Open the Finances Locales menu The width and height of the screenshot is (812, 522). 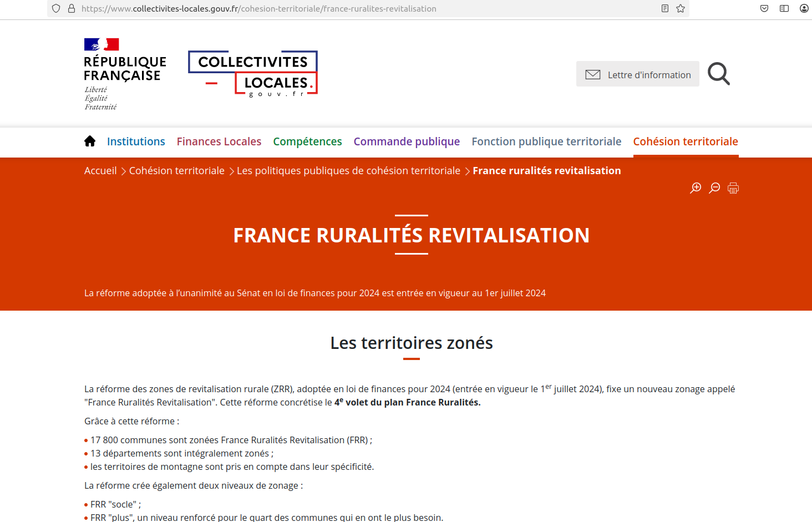pyautogui.click(x=219, y=141)
